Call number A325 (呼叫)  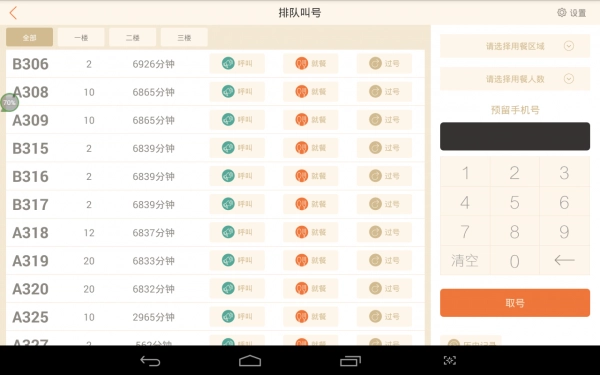click(237, 316)
